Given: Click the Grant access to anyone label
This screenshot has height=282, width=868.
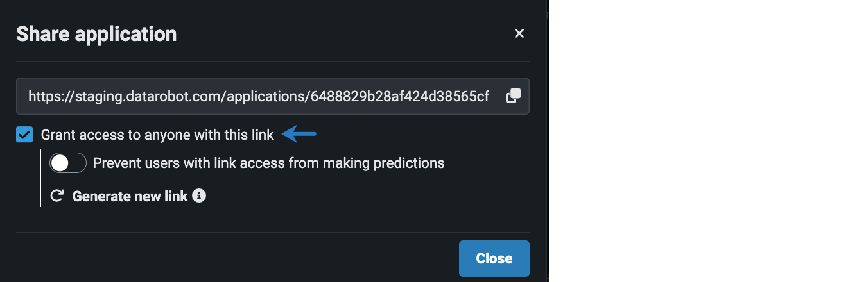Looking at the screenshot, I should click(157, 135).
